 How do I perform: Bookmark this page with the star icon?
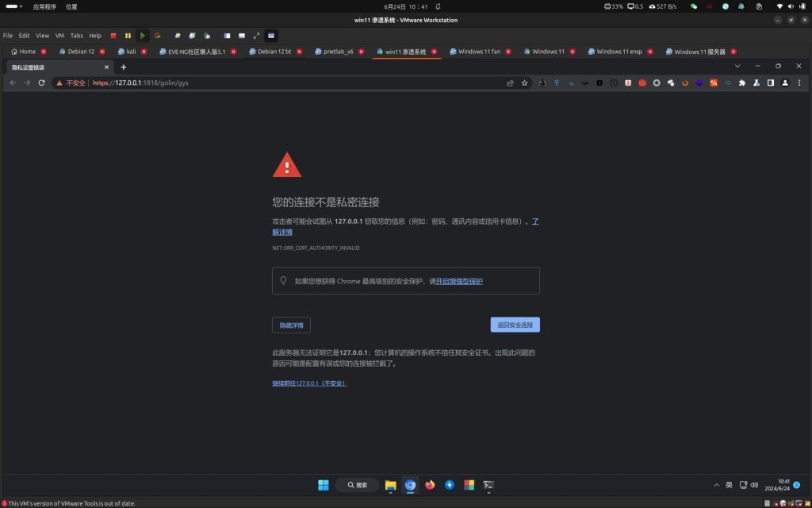(524, 83)
